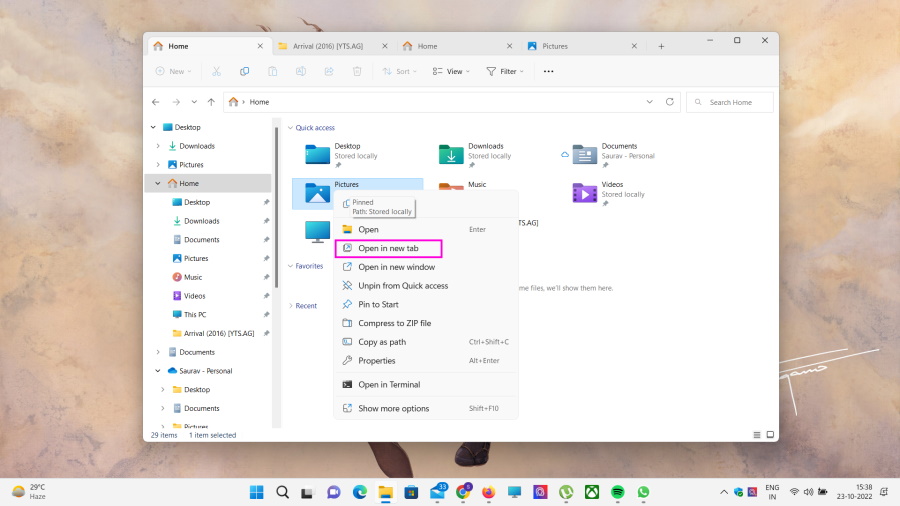Collapse the Home tree node in sidebar
The image size is (900, 506).
(158, 183)
